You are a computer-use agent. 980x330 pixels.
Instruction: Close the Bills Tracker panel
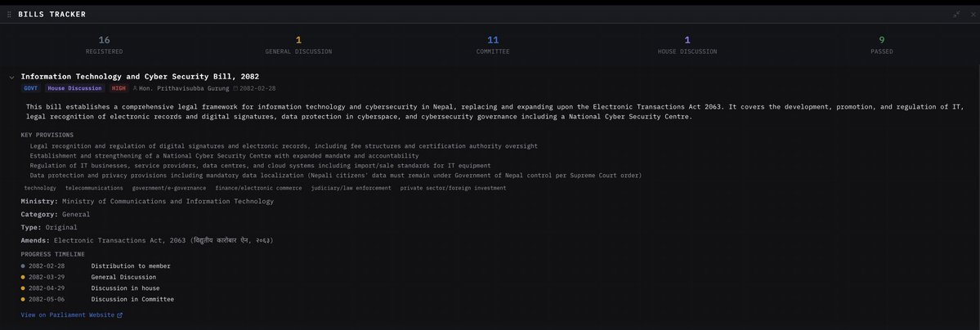click(x=973, y=15)
